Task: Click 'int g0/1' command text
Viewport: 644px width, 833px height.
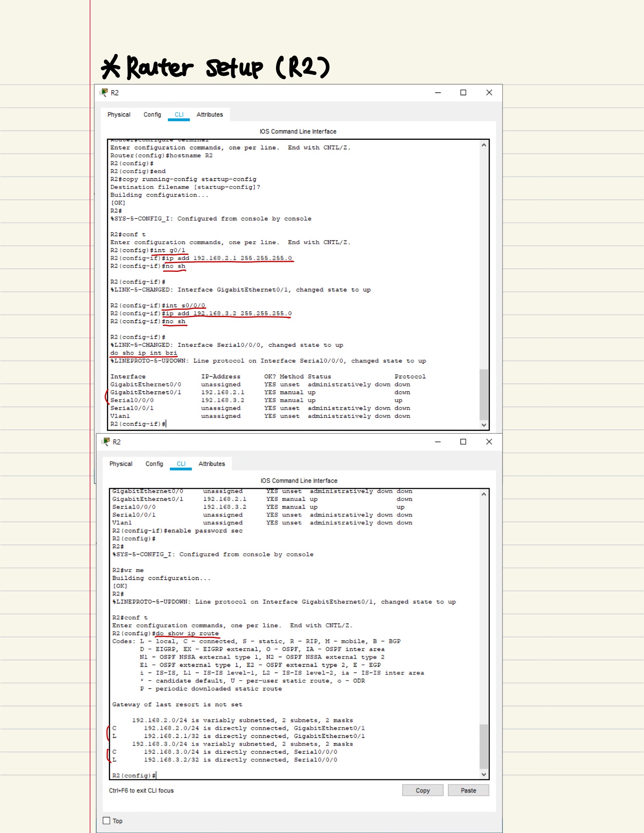Action: point(169,250)
